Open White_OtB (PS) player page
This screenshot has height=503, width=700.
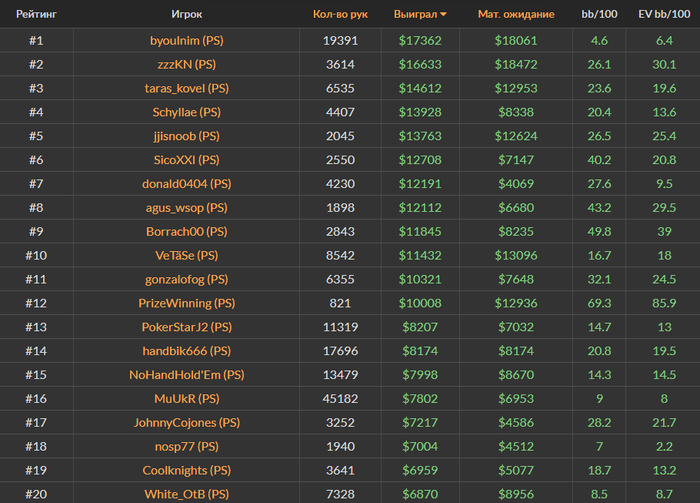pyautogui.click(x=187, y=494)
